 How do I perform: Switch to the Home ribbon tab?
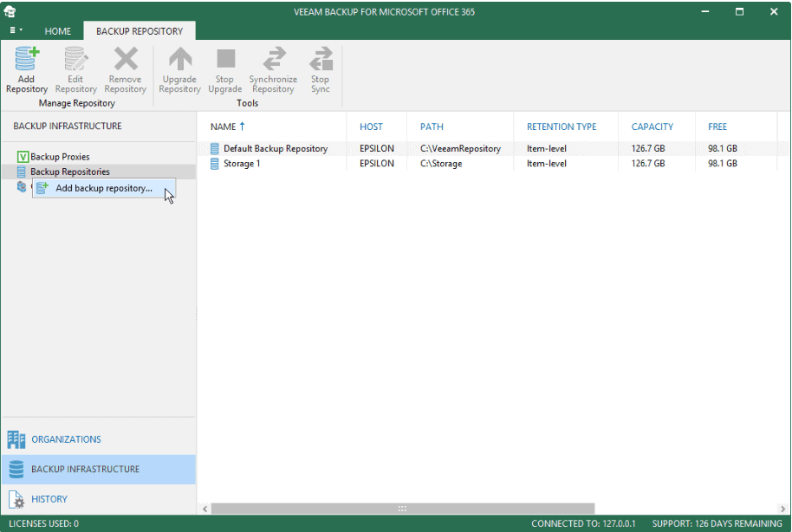pyautogui.click(x=57, y=31)
